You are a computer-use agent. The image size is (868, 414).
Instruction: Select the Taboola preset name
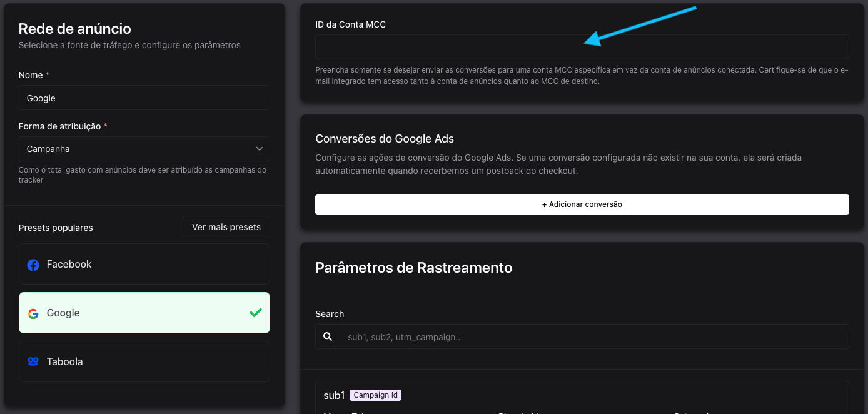pyautogui.click(x=64, y=362)
